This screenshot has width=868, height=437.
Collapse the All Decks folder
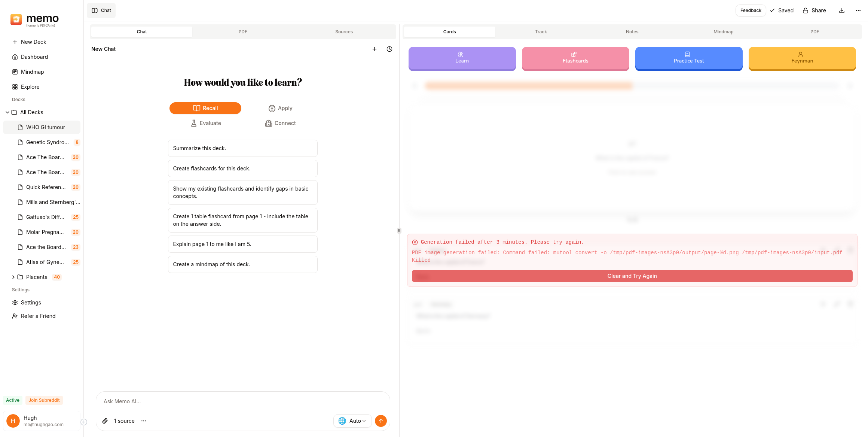coord(7,112)
